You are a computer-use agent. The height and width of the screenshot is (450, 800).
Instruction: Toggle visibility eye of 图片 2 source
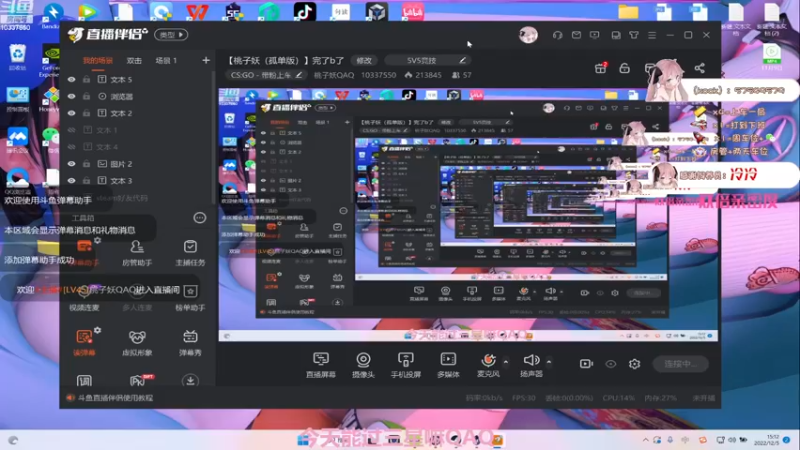click(71, 164)
